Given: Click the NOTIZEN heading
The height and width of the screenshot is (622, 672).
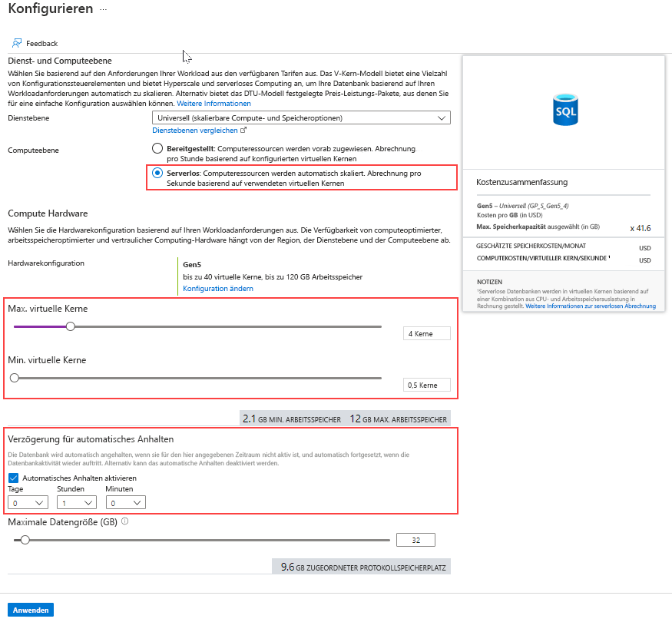Looking at the screenshot, I should pyautogui.click(x=489, y=282).
